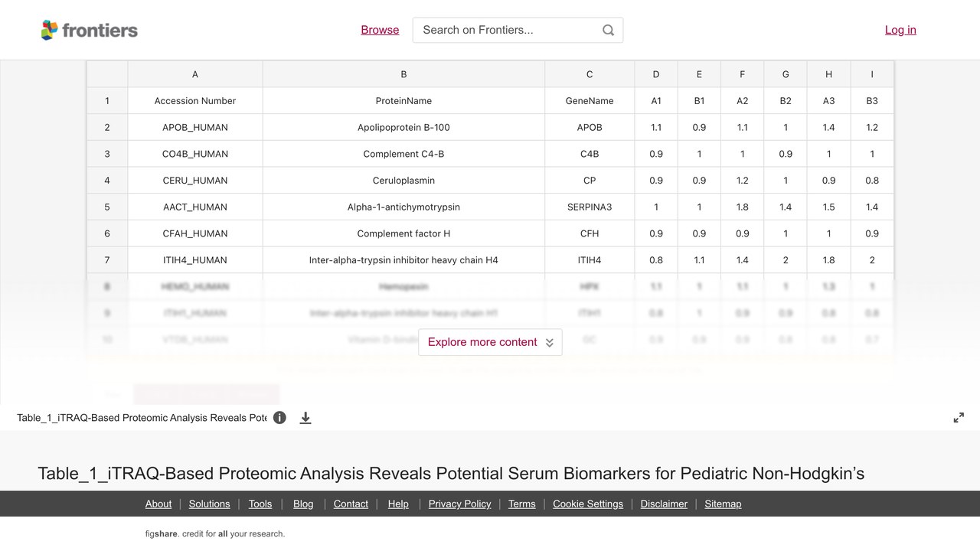Expand Explore more content
The image size is (980, 551).
(x=490, y=342)
